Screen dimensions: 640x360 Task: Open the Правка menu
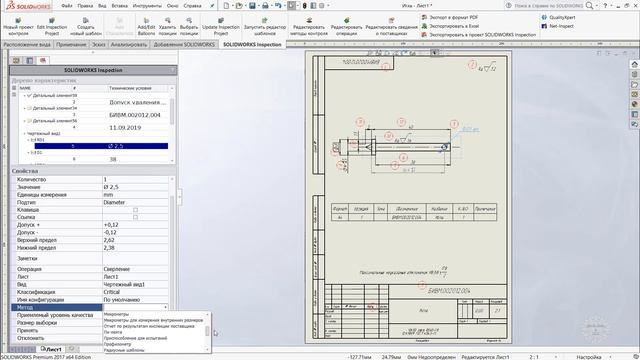point(85,6)
